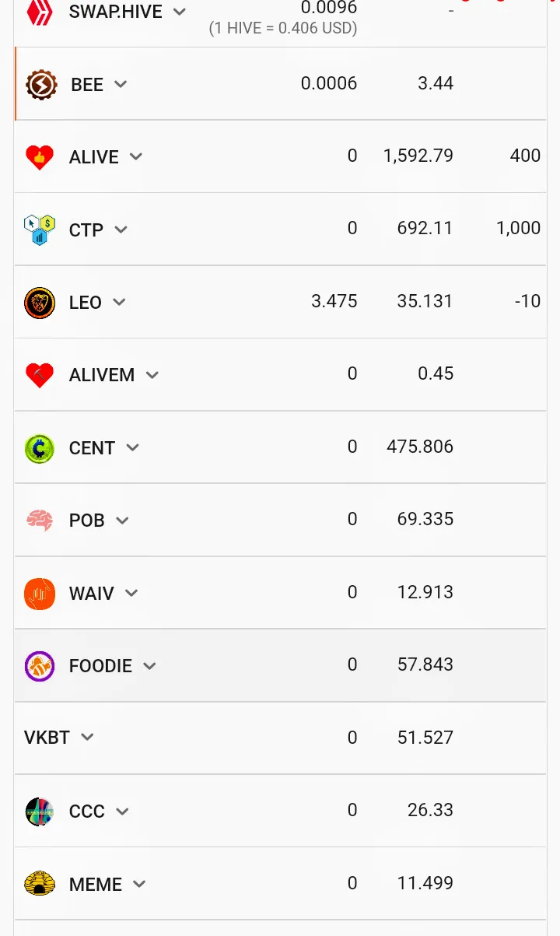Expand the BEE token dropdown arrow
Viewport: 560px width, 936px height.
(x=121, y=84)
